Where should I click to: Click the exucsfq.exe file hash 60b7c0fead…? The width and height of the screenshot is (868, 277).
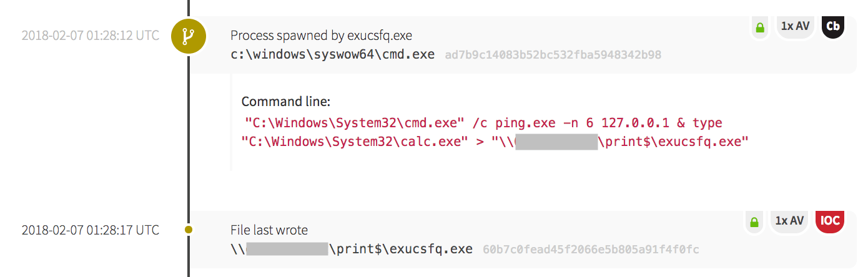click(x=591, y=250)
